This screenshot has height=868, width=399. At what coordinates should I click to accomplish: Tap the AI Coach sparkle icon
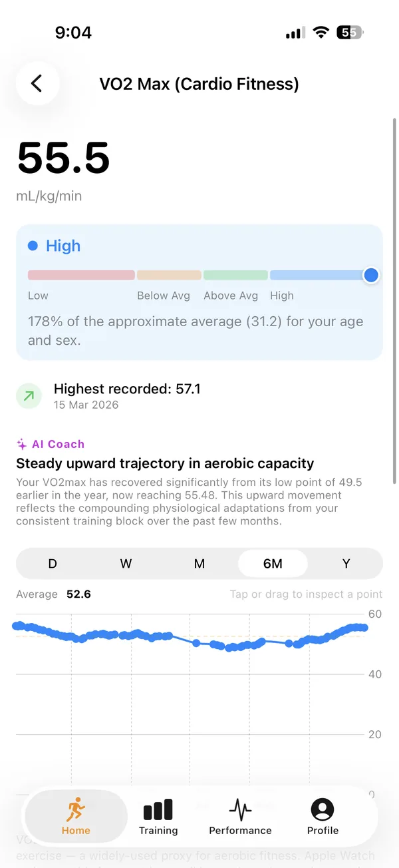click(22, 444)
